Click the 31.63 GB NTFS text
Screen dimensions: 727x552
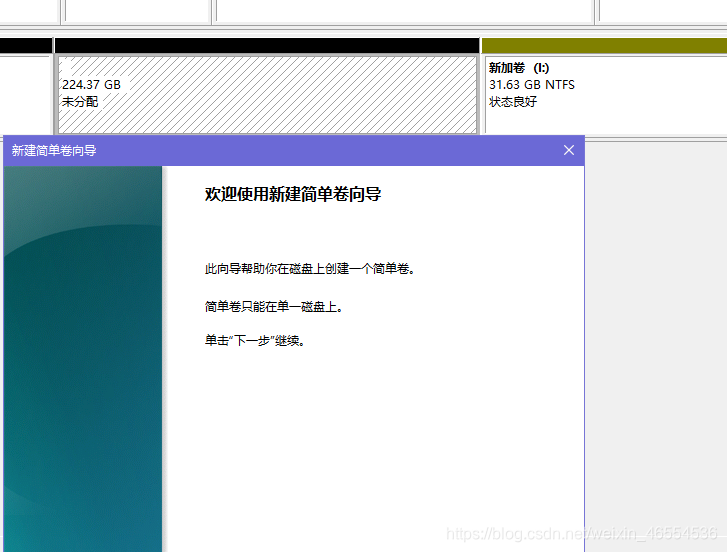coord(532,85)
